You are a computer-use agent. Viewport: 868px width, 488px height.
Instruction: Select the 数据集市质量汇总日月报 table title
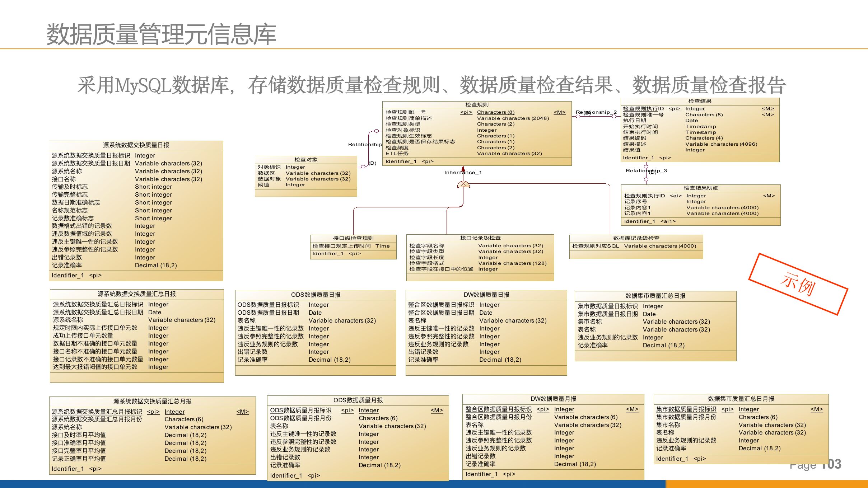point(741,399)
